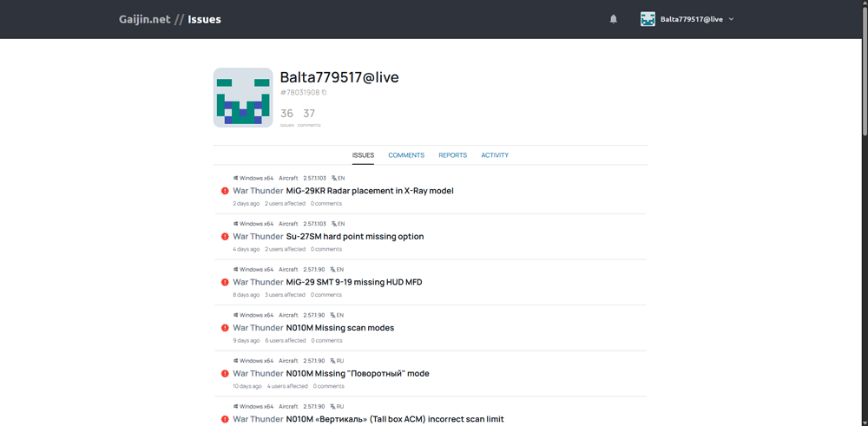Screen dimensions: 868x426
Task: Click Aircraft tag on MiG-29KR issue
Action: coord(288,178)
